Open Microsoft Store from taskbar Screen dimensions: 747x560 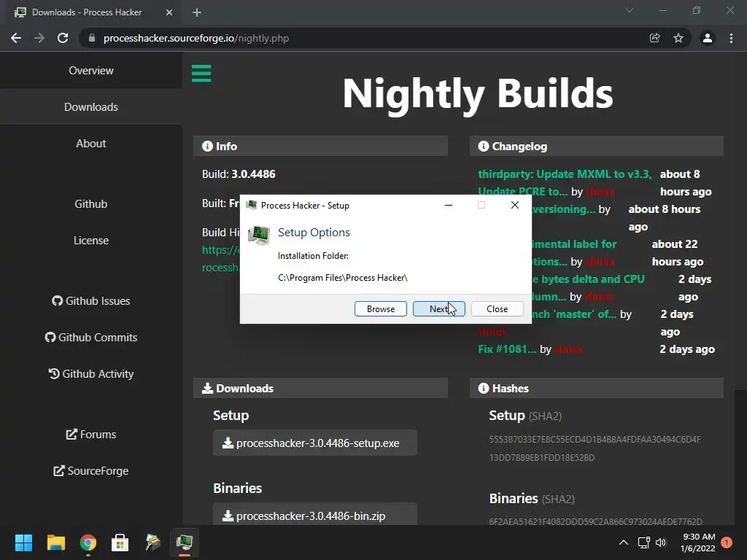pyautogui.click(x=120, y=542)
